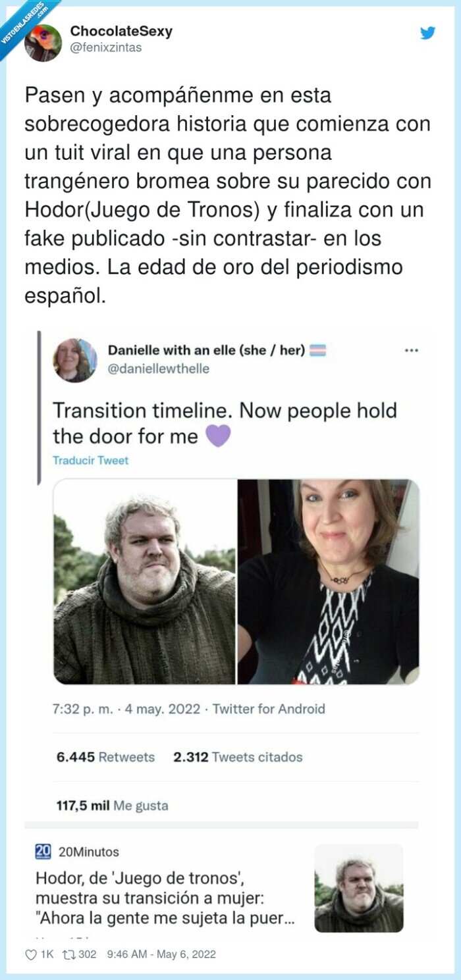Click the purple heart emoji in tweet
Viewport: 461px width, 980px height.
(x=218, y=436)
